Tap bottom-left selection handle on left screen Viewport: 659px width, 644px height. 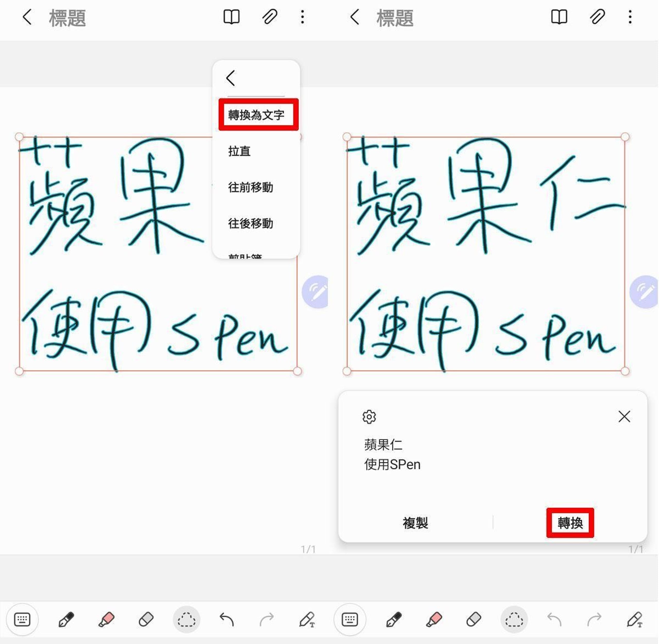pos(19,371)
